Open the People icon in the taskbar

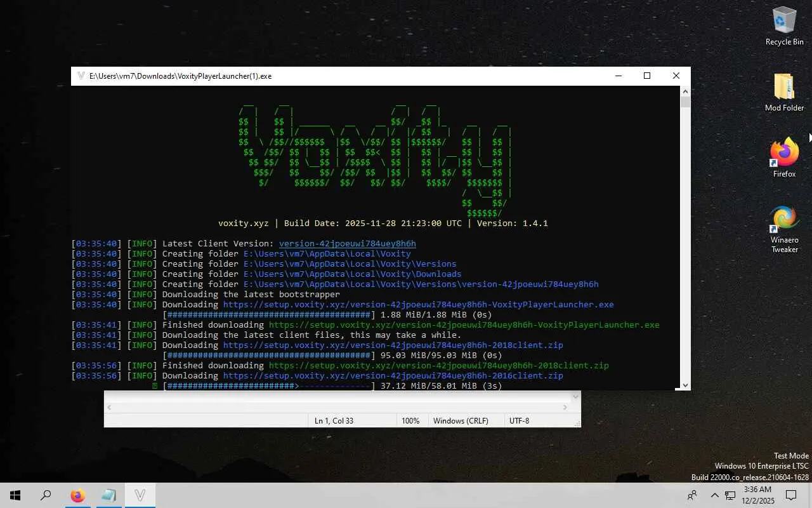(x=692, y=495)
